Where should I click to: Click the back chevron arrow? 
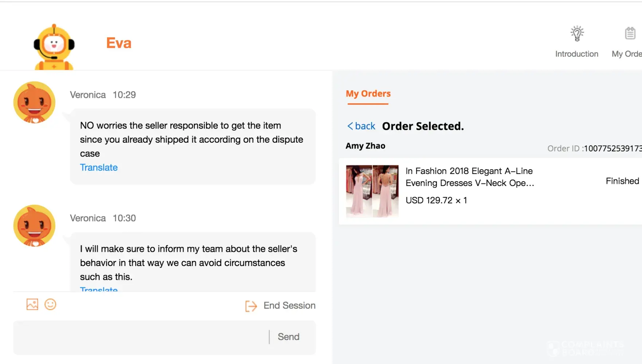pyautogui.click(x=350, y=126)
